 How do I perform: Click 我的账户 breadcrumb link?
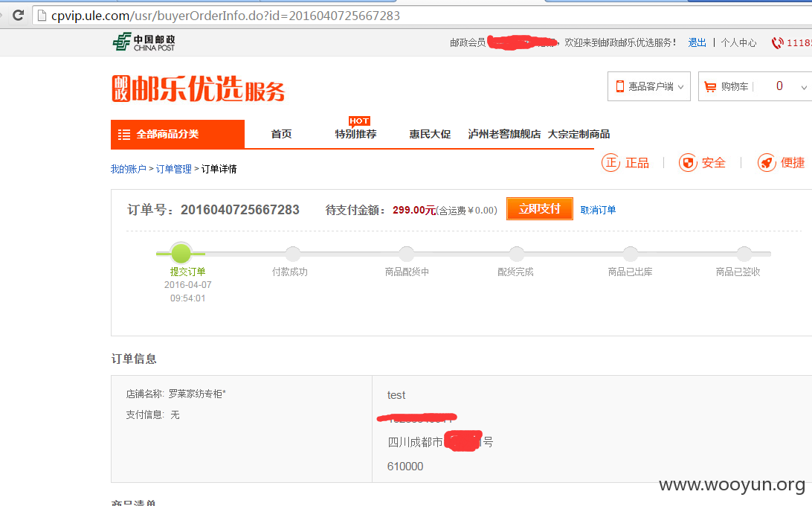click(x=129, y=169)
